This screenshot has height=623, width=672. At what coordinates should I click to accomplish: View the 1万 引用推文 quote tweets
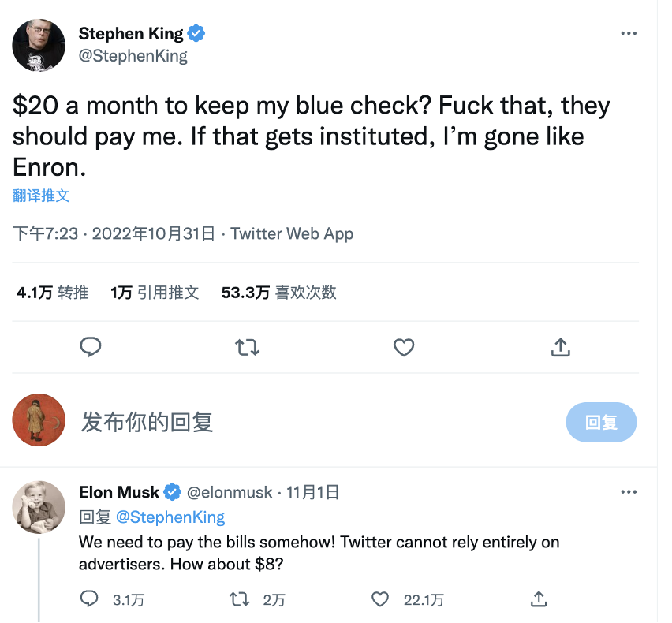[x=155, y=293]
